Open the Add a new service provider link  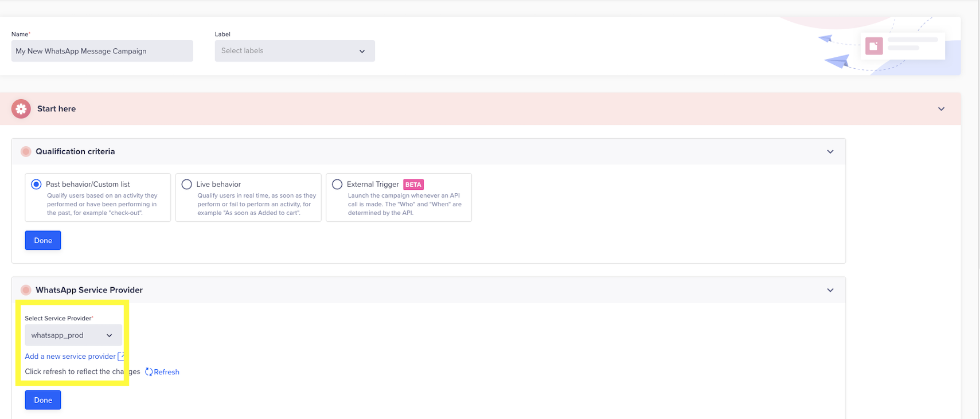[x=70, y=357]
